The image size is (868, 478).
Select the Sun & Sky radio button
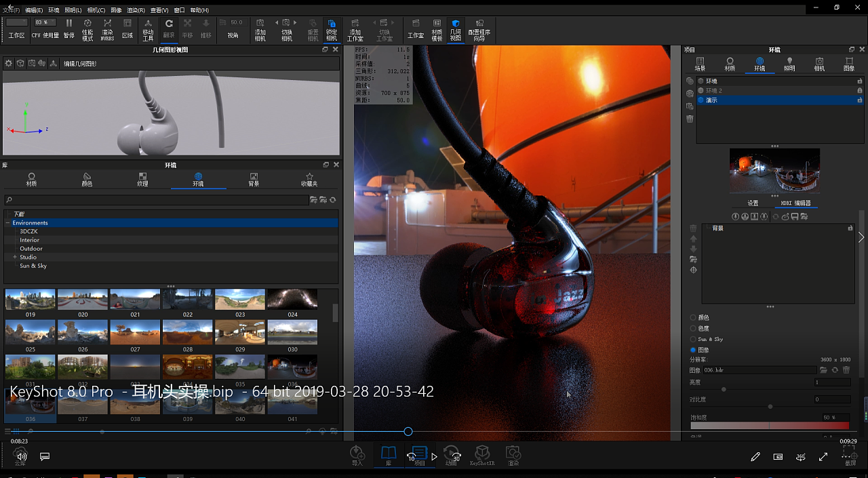pos(693,339)
